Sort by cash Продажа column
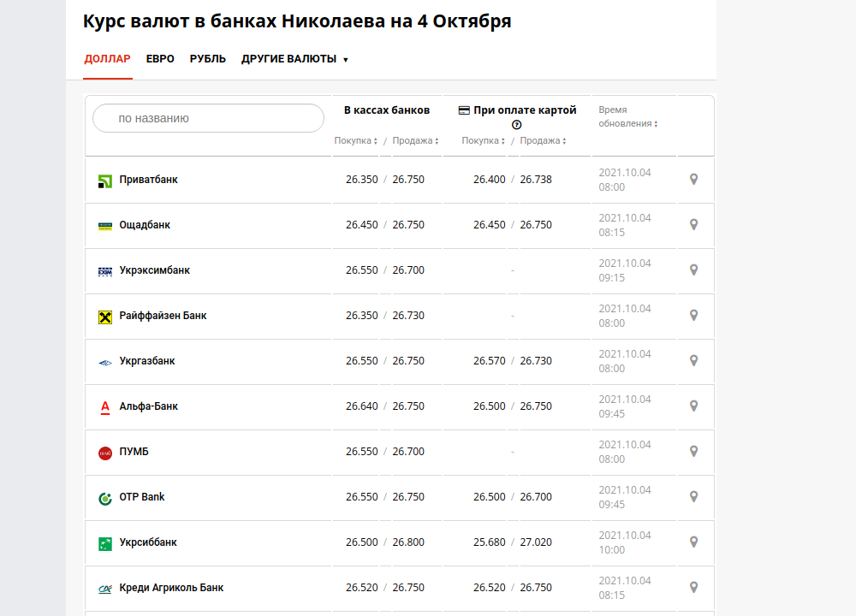 pos(415,141)
